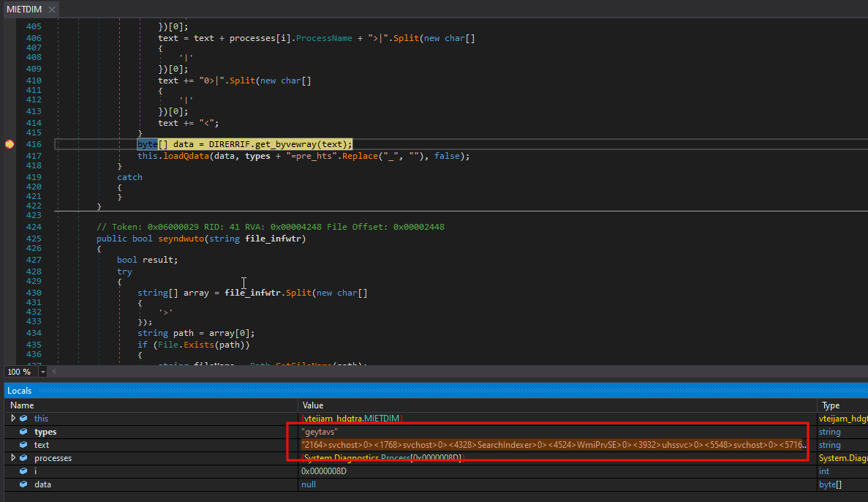This screenshot has height=502, width=868.
Task: Click the null value of data variable
Action: click(309, 484)
